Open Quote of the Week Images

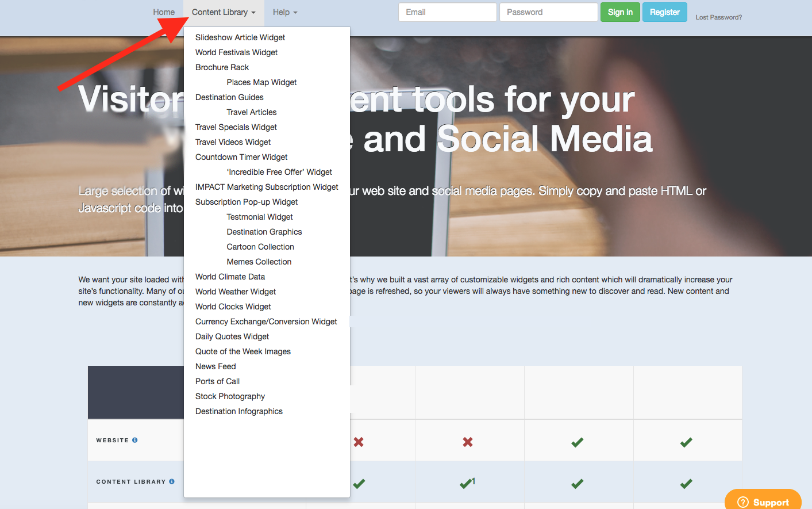[243, 351]
